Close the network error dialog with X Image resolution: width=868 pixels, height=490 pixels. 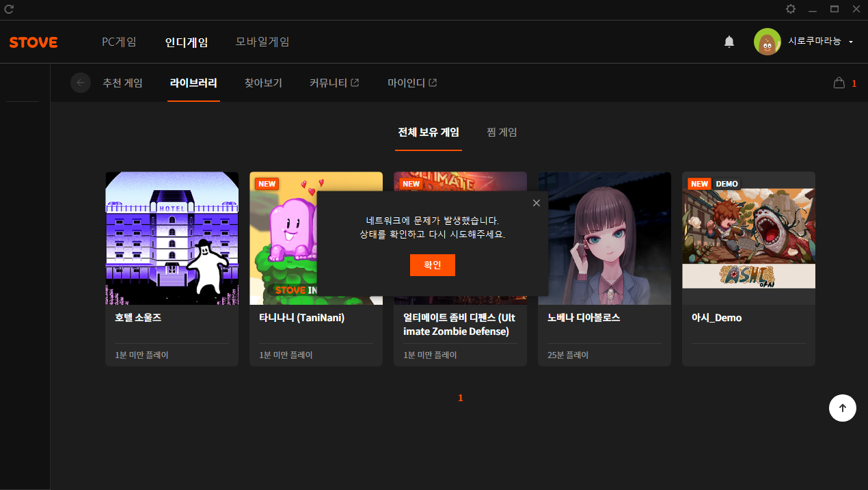click(x=536, y=203)
